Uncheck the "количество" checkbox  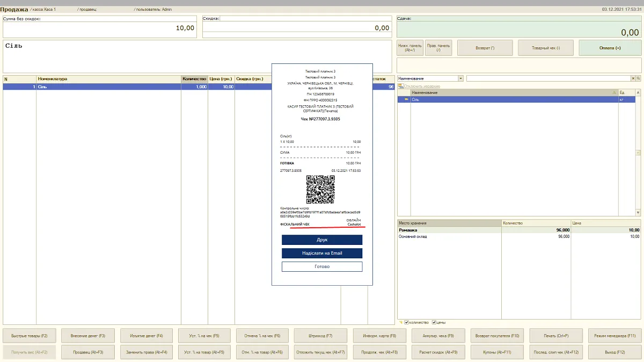[406, 322]
